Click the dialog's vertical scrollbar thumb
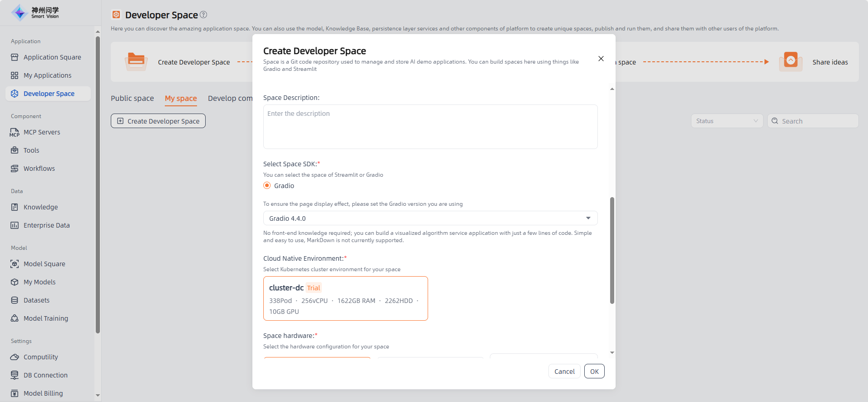868x402 pixels. pos(612,250)
